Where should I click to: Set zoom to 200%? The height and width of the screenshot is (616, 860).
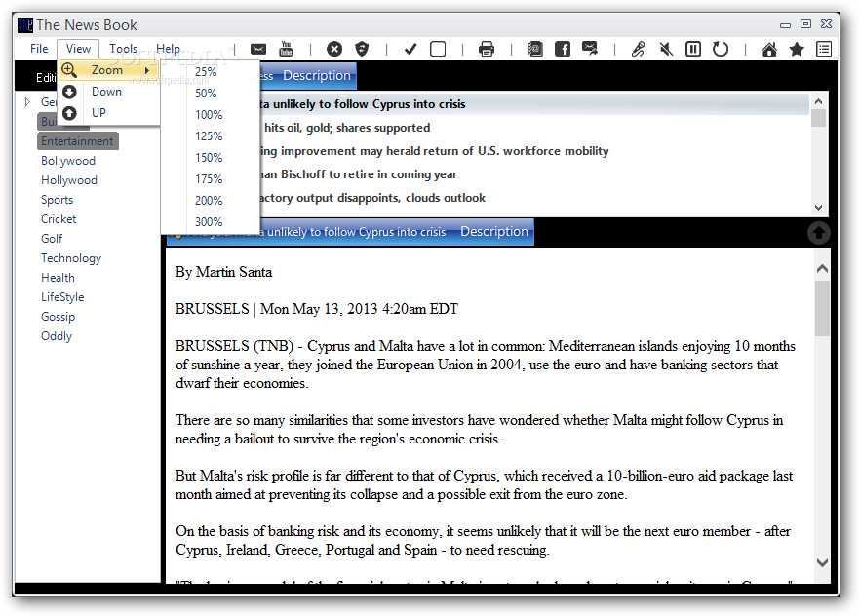pos(209,201)
